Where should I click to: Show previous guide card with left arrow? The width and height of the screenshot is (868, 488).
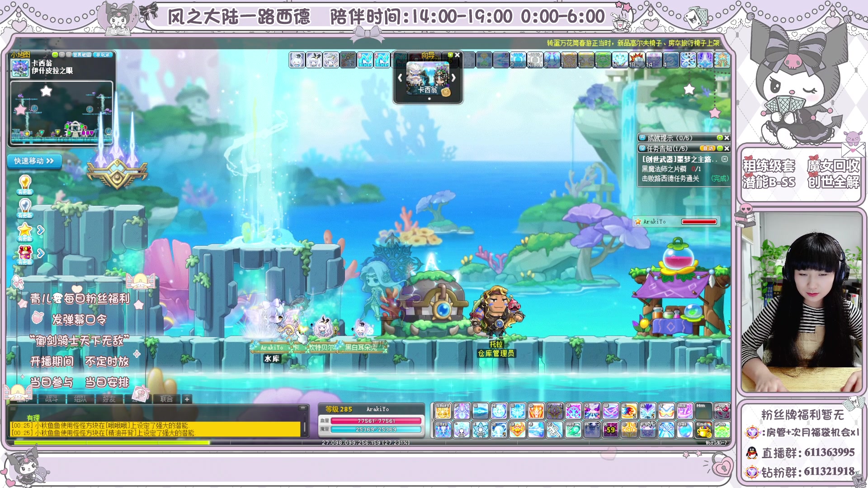(400, 78)
